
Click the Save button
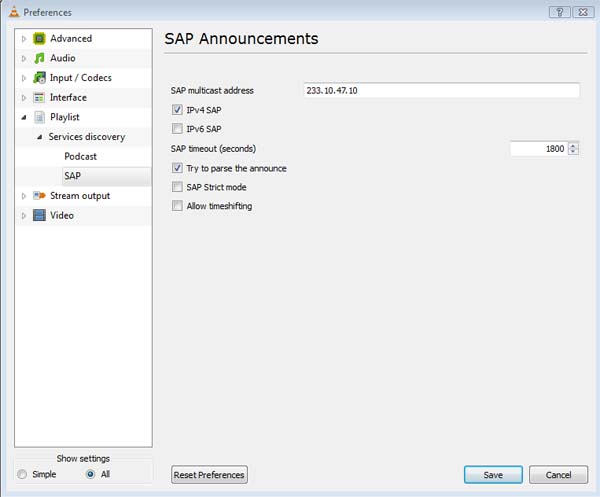pyautogui.click(x=493, y=475)
